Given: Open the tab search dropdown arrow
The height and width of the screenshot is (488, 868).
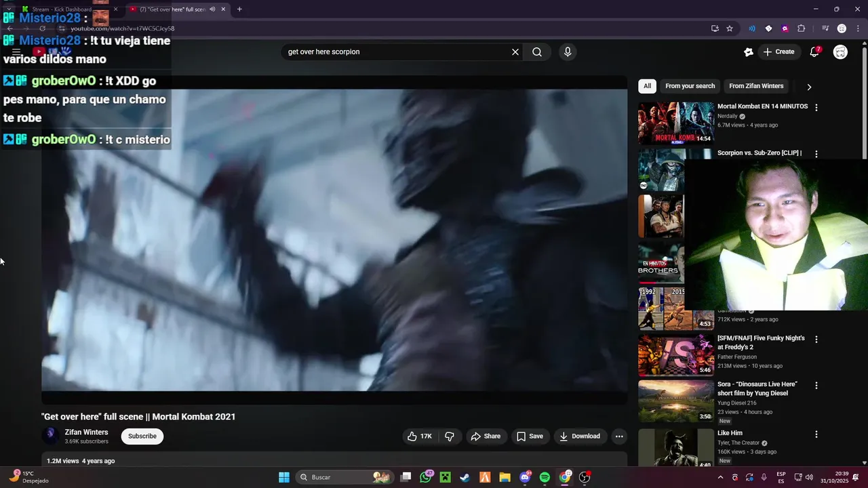Looking at the screenshot, I should pyautogui.click(x=8, y=9).
